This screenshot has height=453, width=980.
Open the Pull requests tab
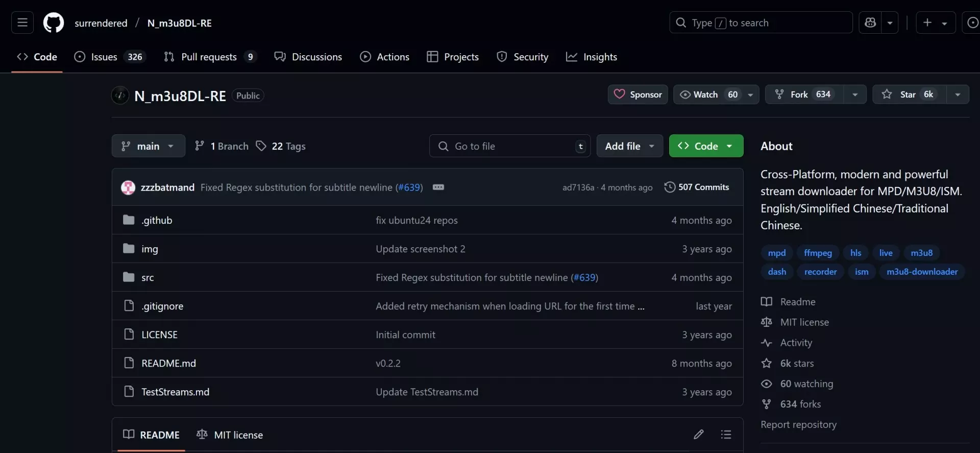(x=209, y=57)
